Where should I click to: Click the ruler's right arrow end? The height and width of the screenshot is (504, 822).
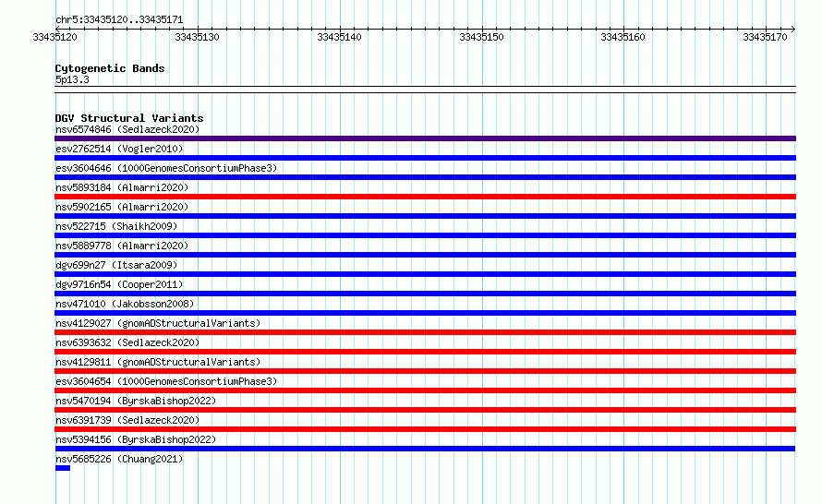pyautogui.click(x=793, y=29)
